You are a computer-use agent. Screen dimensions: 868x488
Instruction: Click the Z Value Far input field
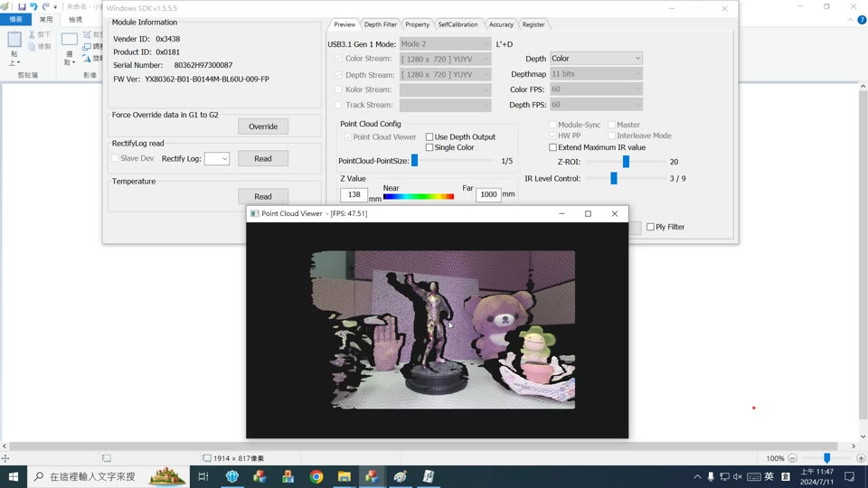(x=488, y=194)
